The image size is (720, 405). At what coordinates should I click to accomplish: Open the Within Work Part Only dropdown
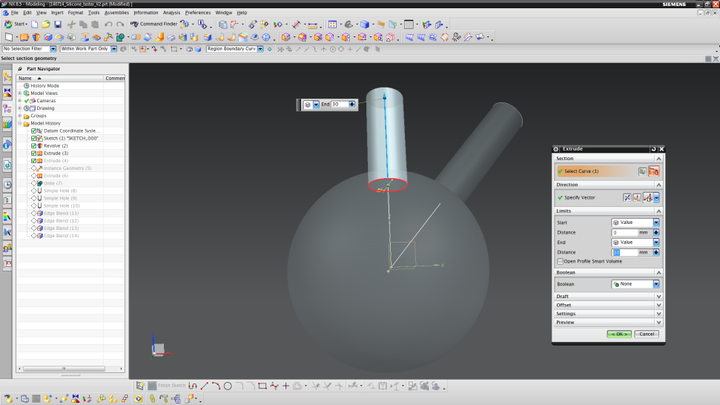pos(114,49)
